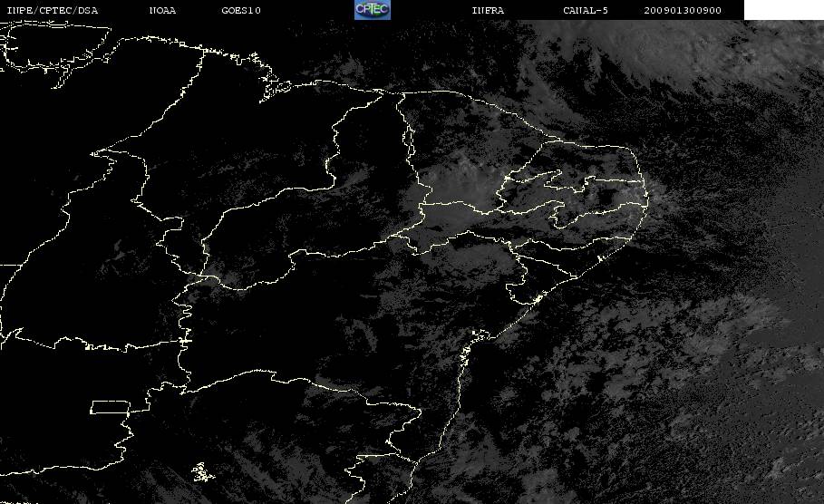This screenshot has height=504, width=824.
Task: Click the INPE/CPTEC/DSA header text
Action: click(53, 11)
